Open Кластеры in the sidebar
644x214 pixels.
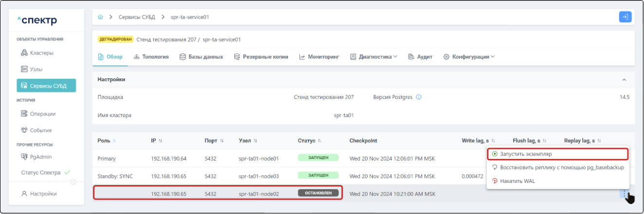pos(41,53)
